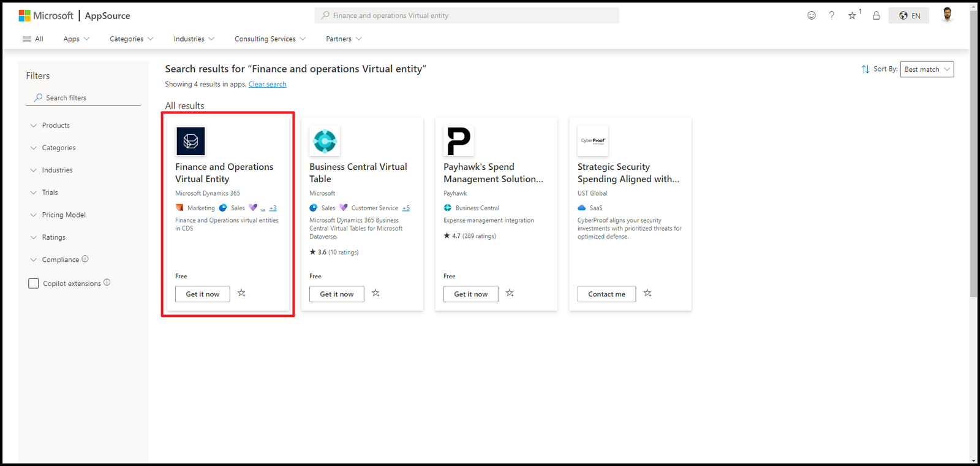The image size is (980, 466).
Task: Click the lock icon in header
Action: point(876,15)
